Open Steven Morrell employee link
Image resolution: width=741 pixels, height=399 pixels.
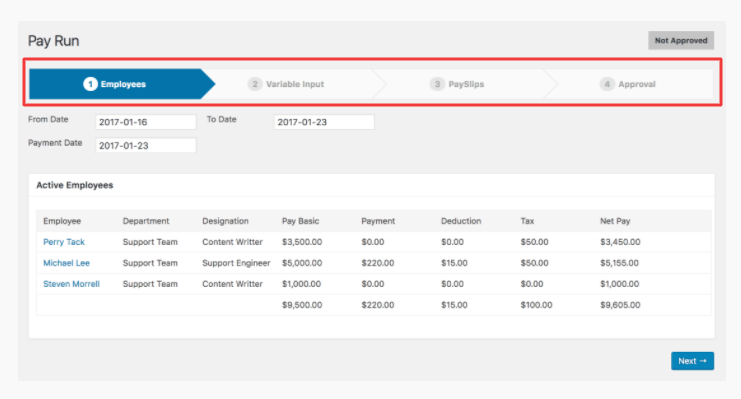click(71, 284)
